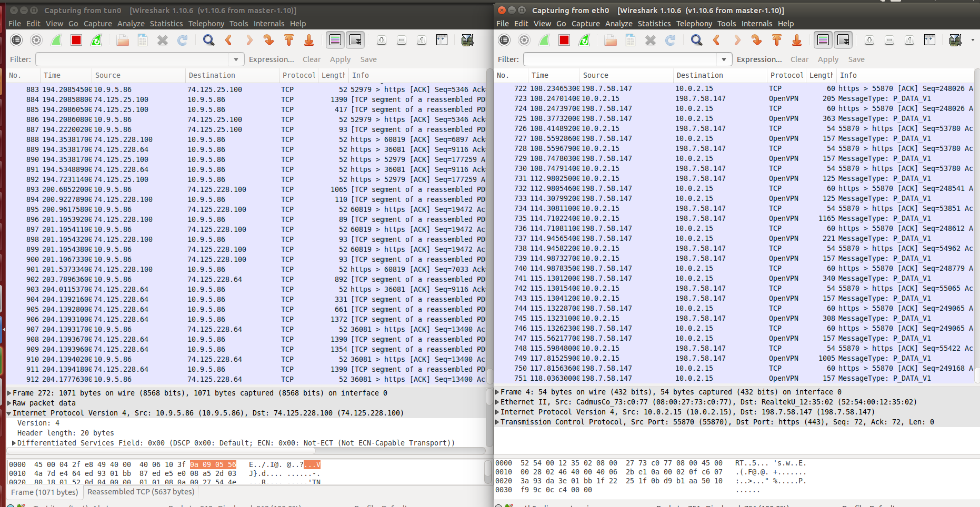Expand Raw packet data tree row
The image size is (980, 507).
click(x=9, y=403)
